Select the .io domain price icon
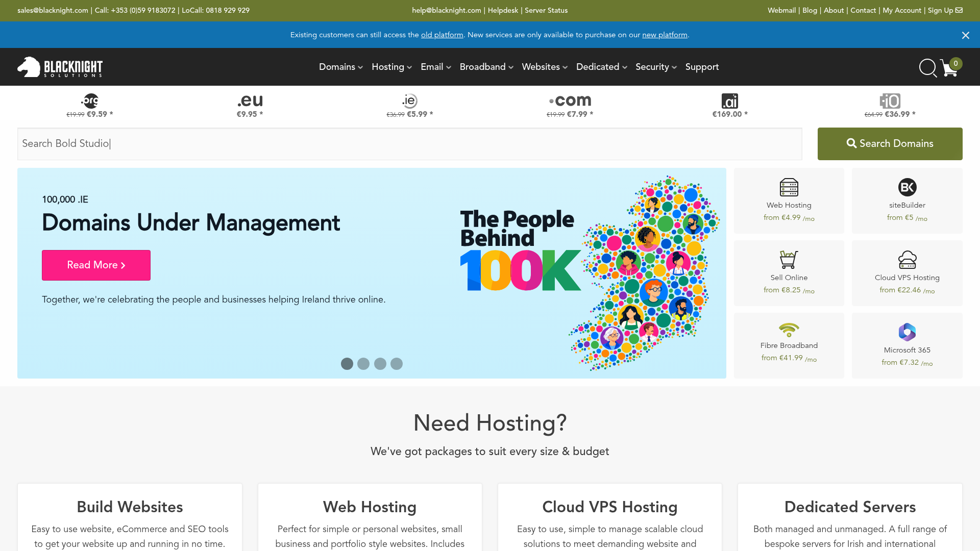Screen dimensions: 980x551 coord(890,101)
